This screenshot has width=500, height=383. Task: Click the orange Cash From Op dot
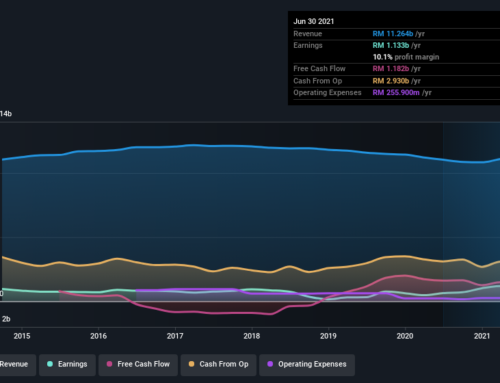[x=191, y=364]
